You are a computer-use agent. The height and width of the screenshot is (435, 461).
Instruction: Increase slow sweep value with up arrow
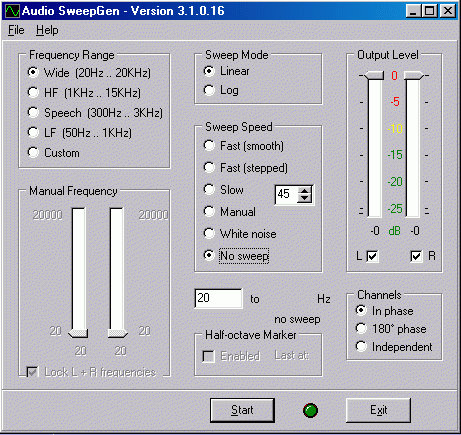(304, 191)
